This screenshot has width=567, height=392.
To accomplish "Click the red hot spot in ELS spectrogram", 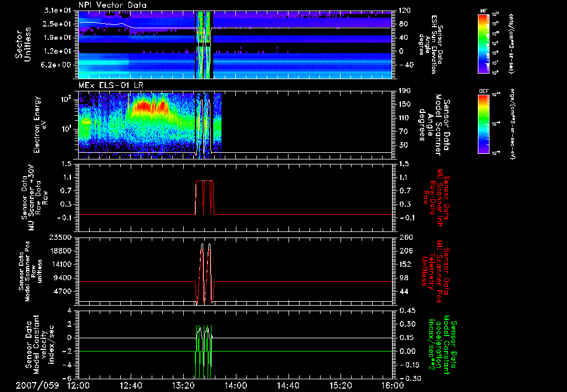I will click(151, 106).
